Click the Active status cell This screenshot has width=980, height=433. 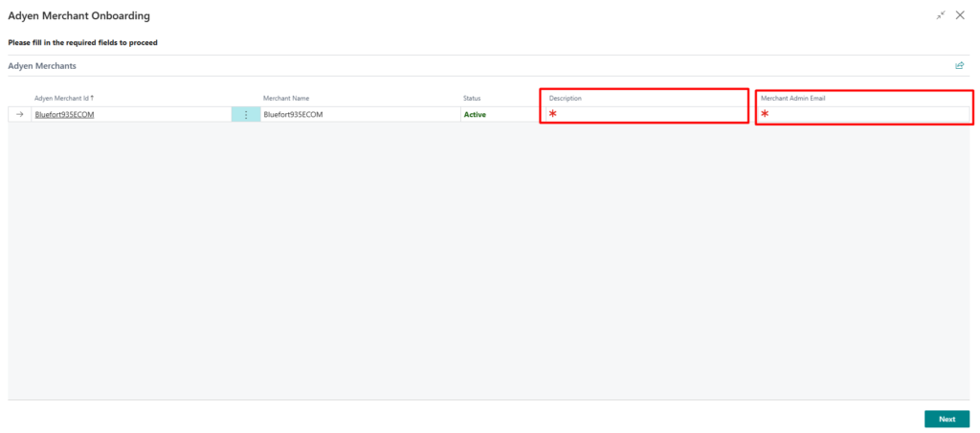pos(476,115)
